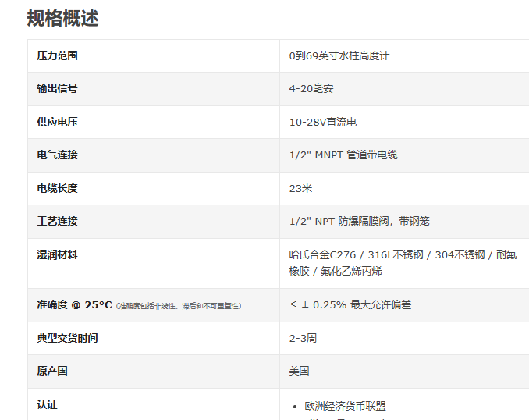
Task: Click the 规格概述 section heading
Action: click(62, 18)
